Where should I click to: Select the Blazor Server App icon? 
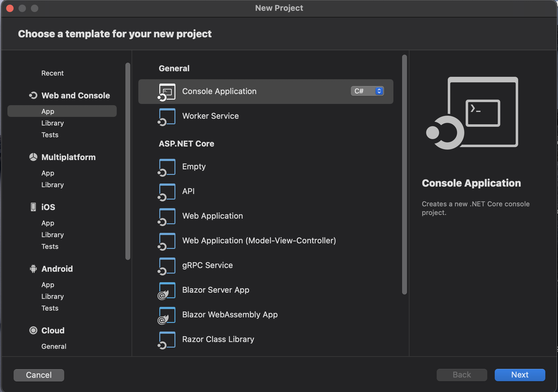pos(166,291)
